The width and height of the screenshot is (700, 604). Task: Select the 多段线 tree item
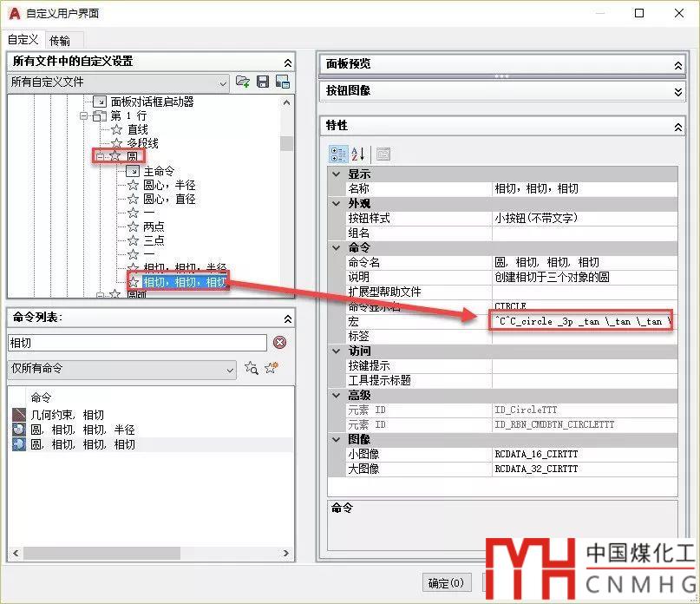pos(143,143)
